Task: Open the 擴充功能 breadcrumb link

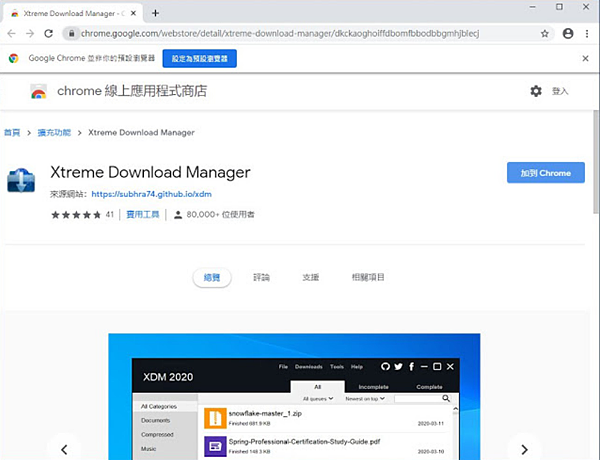Action: [54, 132]
